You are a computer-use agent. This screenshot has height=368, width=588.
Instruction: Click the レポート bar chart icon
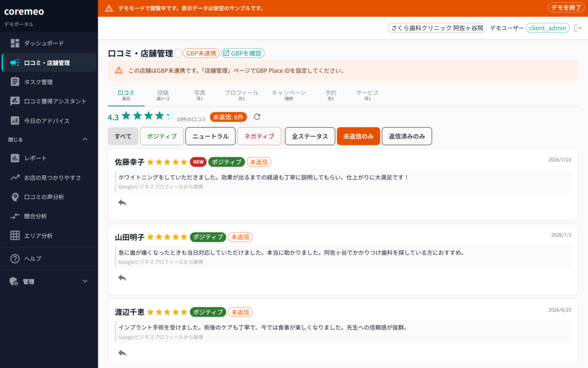point(14,158)
